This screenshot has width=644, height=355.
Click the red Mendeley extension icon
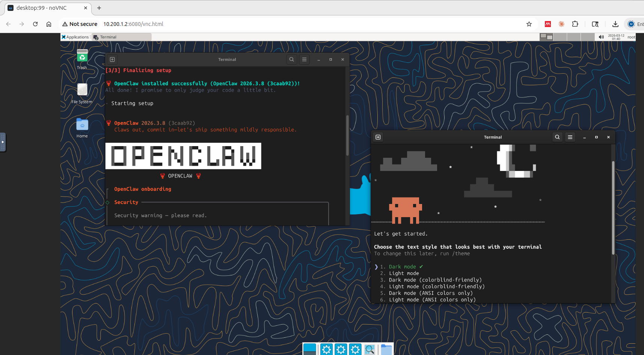click(547, 24)
